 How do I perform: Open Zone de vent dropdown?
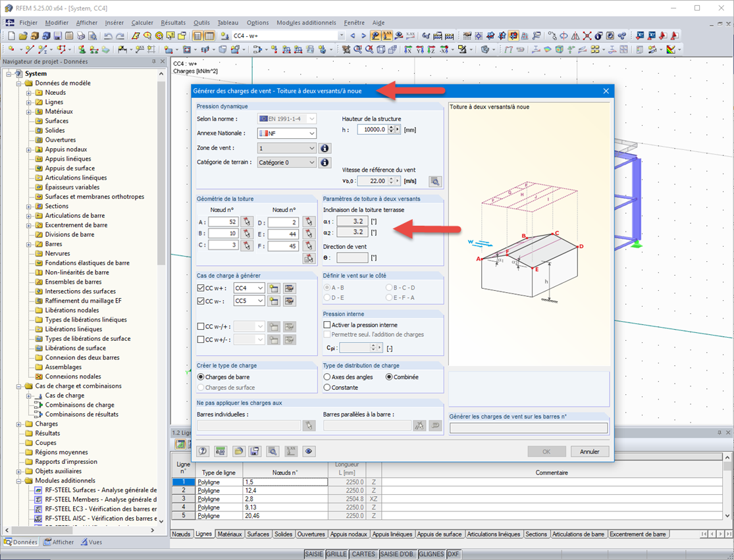[x=312, y=148]
